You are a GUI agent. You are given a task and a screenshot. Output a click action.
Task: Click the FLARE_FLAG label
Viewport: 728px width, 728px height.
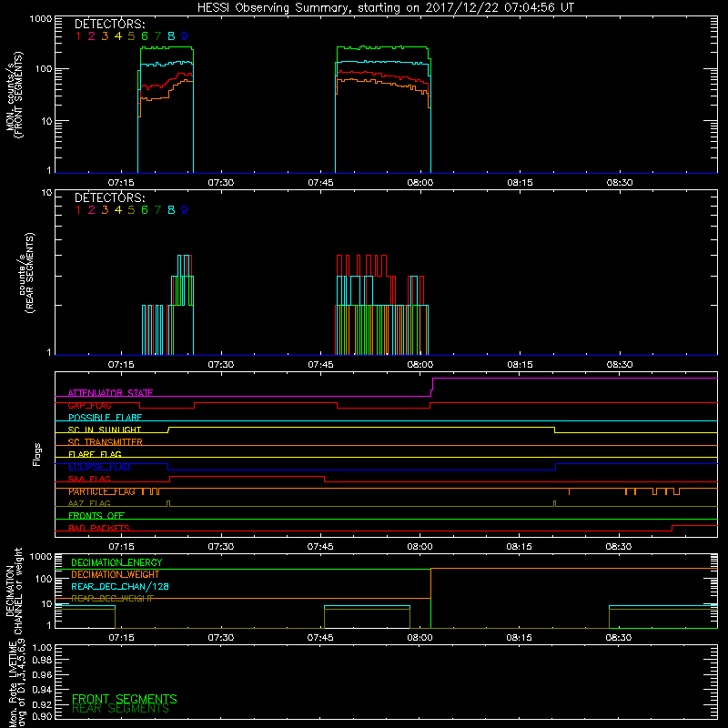point(95,454)
